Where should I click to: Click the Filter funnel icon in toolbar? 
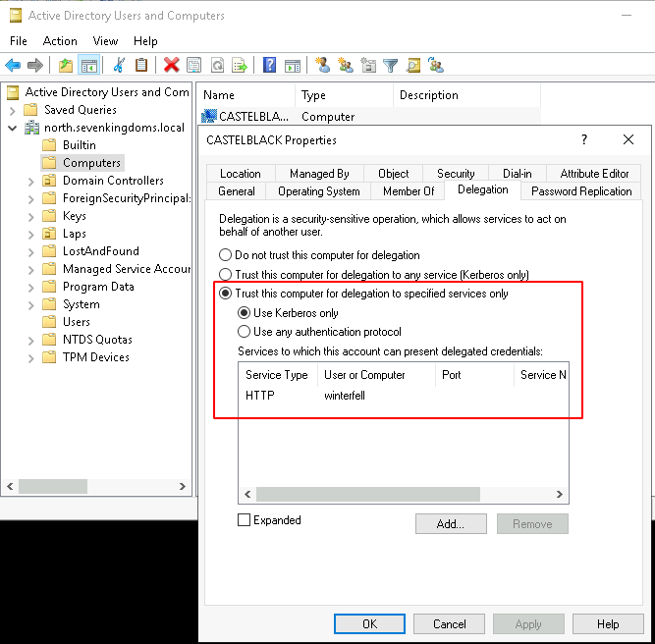(x=390, y=65)
